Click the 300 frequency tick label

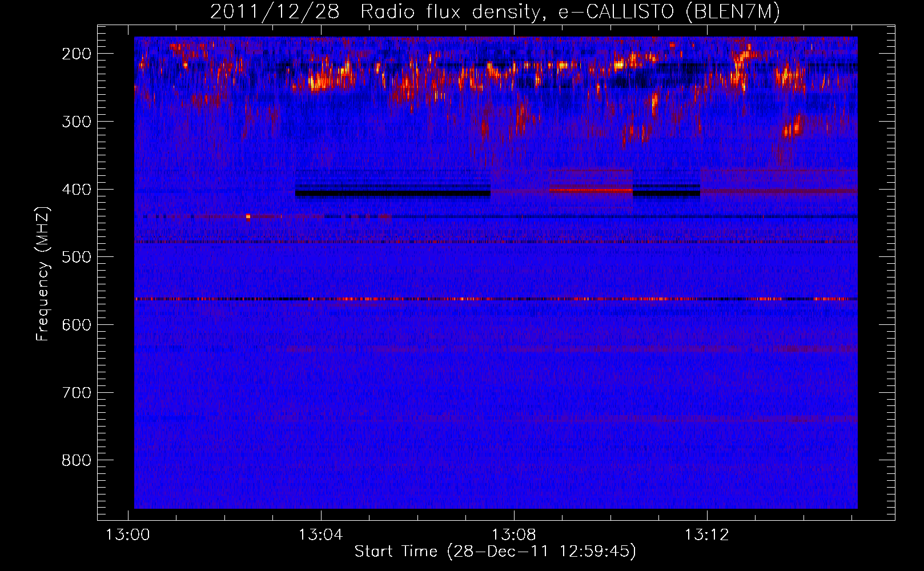tap(77, 122)
